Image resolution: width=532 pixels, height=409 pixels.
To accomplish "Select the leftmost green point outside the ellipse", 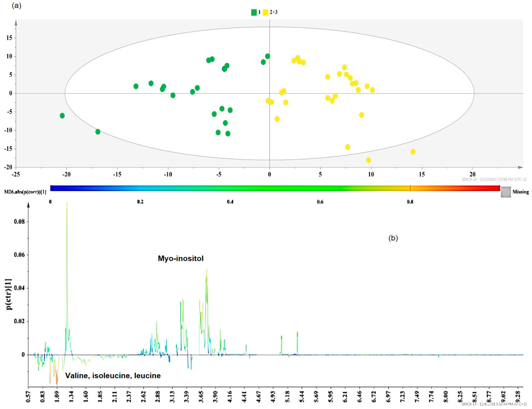I will point(62,116).
